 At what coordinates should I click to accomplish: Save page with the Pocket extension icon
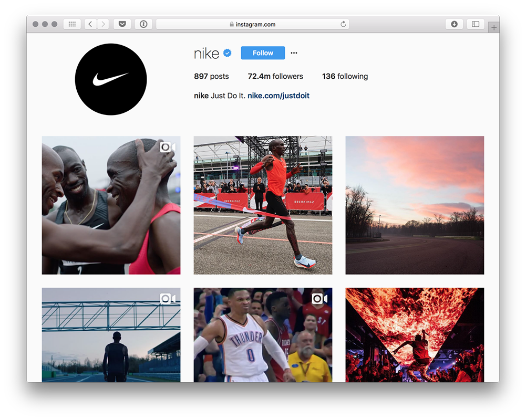coord(122,24)
